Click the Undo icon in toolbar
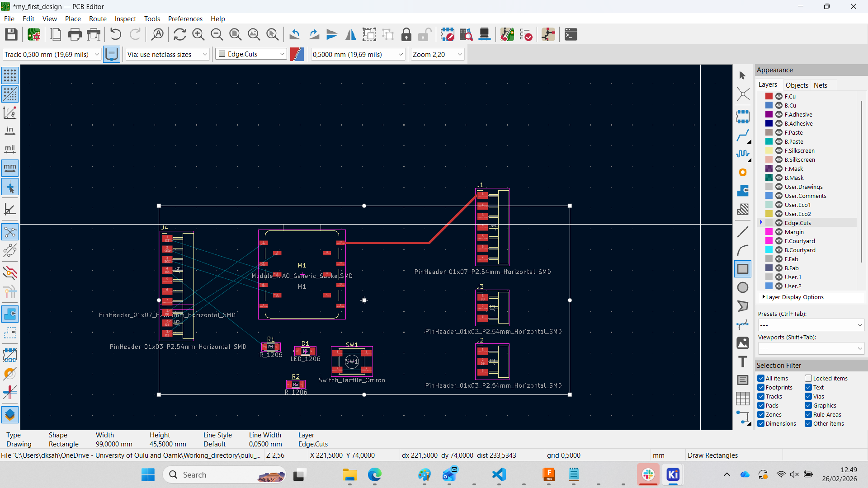The height and width of the screenshot is (488, 868). click(116, 34)
